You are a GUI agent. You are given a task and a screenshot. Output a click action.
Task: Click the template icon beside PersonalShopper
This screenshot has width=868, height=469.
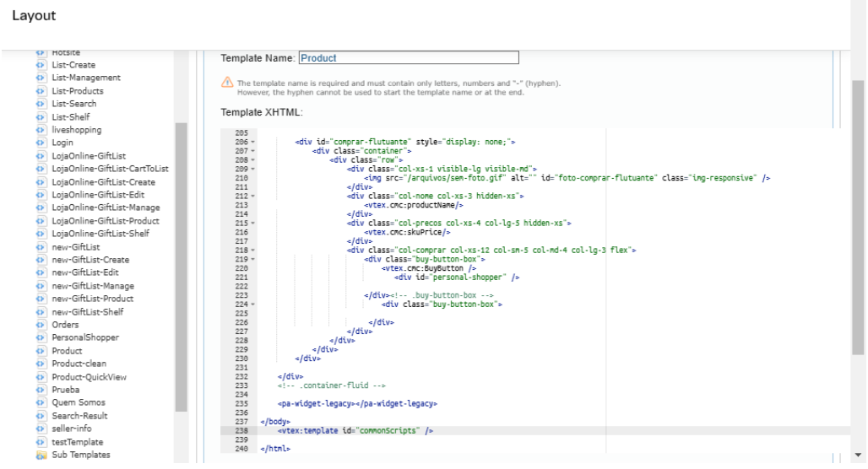[x=41, y=337]
